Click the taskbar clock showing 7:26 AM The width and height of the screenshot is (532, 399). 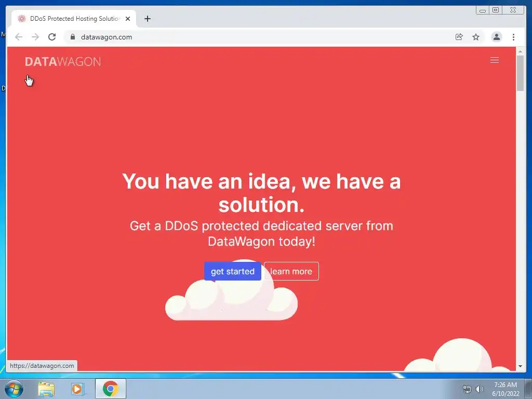click(506, 389)
